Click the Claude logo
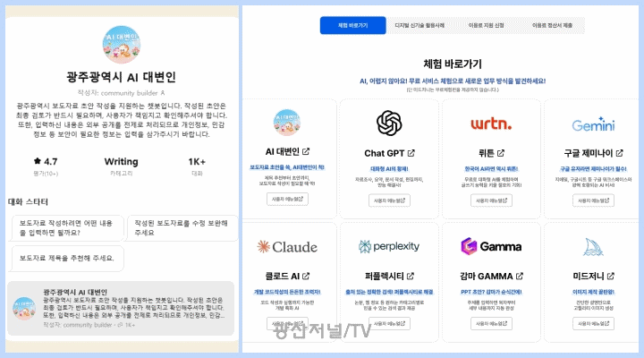The height and width of the screenshot is (358, 644). pos(287,247)
